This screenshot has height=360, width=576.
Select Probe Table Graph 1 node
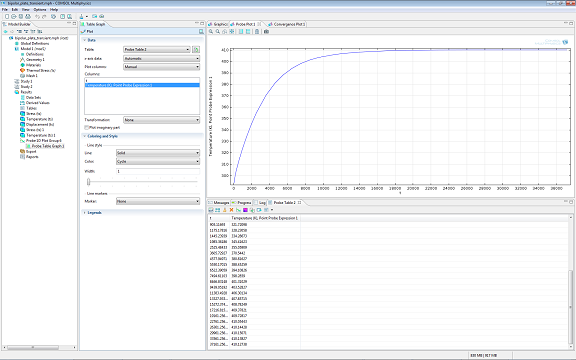pyautogui.click(x=45, y=146)
